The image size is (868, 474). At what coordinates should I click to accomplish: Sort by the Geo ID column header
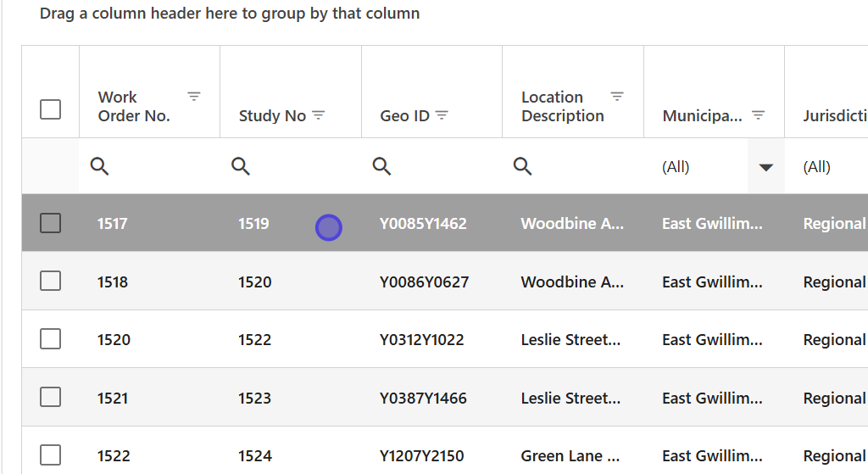405,116
